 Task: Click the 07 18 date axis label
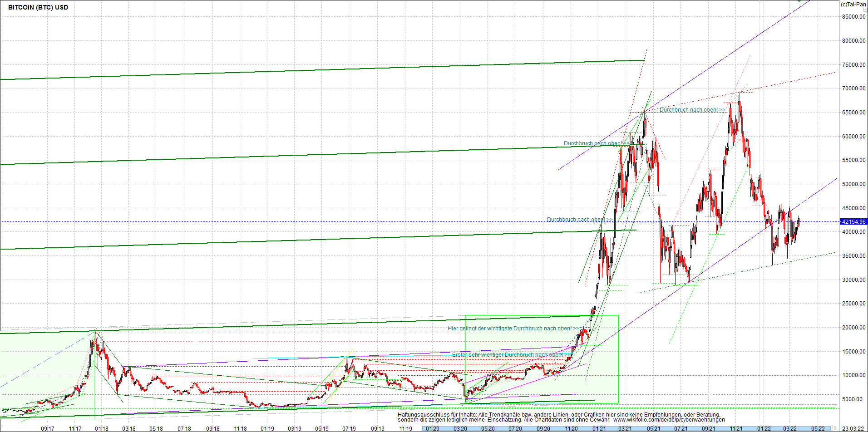pos(184,429)
